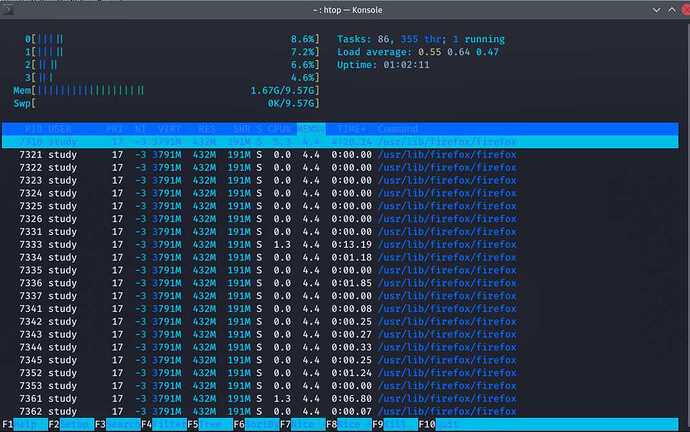Sort by the RES column header
The height and width of the screenshot is (432, 690).
click(207, 129)
